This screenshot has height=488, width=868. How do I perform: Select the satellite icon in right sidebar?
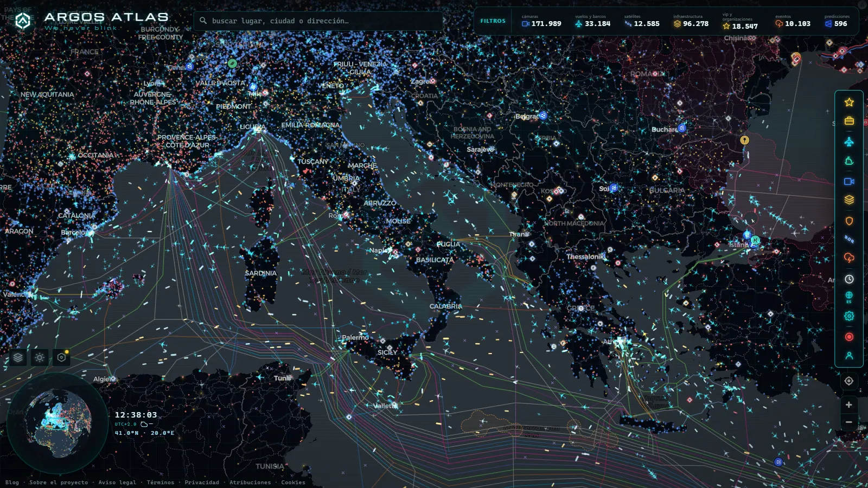tap(849, 239)
